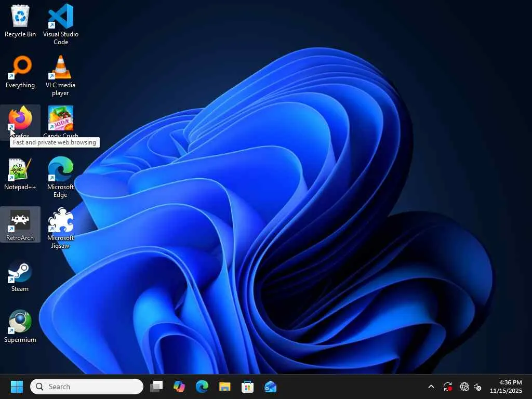Open the network globe tray icon
532x399 pixels.
464,387
